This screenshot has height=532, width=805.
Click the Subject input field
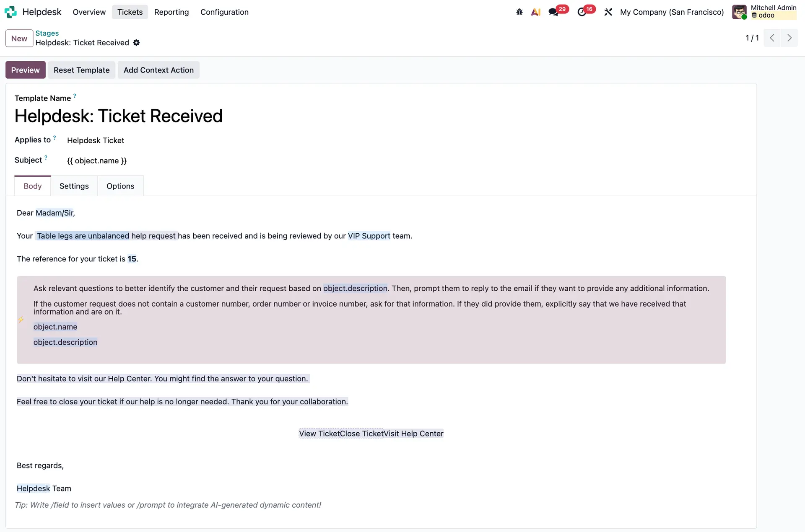pos(252,161)
